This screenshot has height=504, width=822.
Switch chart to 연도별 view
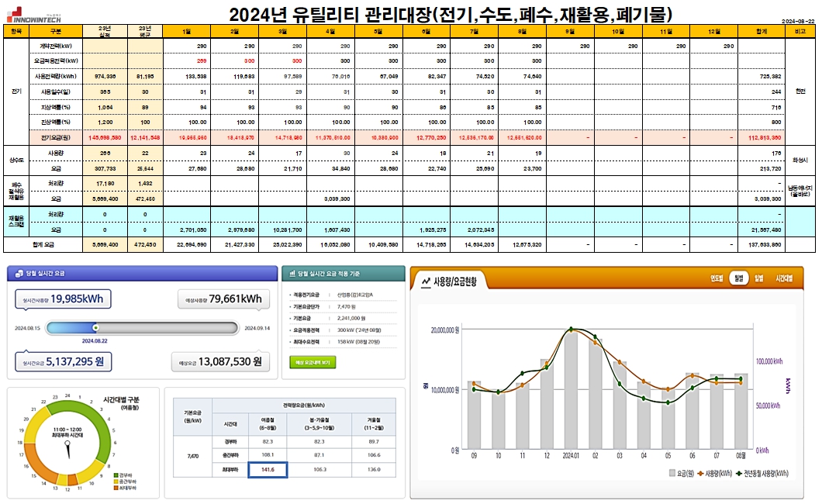click(716, 278)
